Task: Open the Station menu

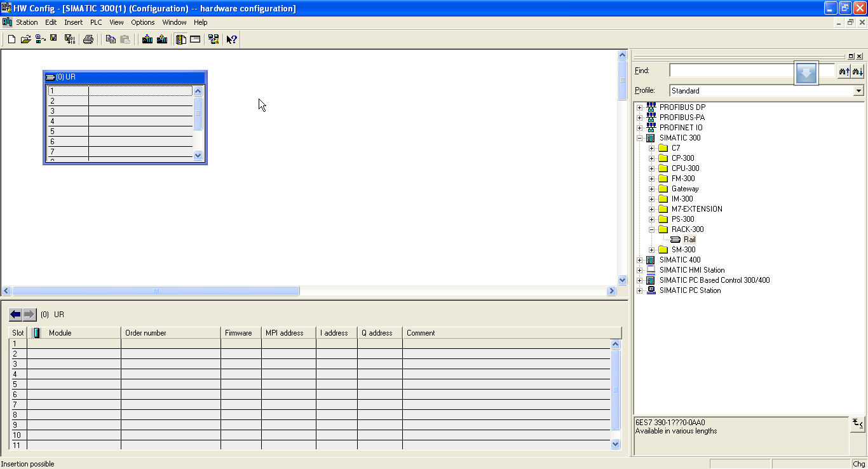Action: tap(27, 22)
